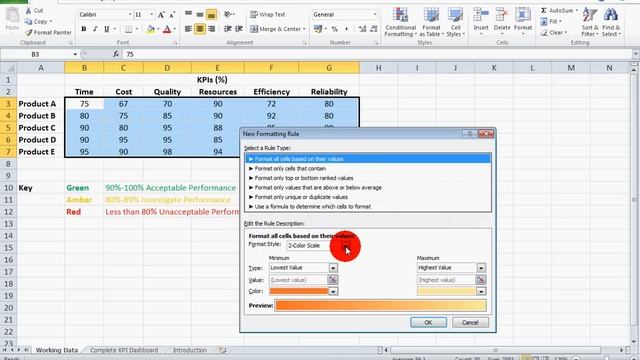The height and width of the screenshot is (360, 640).
Task: Click the Insert Function fx icon
Action: 116,54
